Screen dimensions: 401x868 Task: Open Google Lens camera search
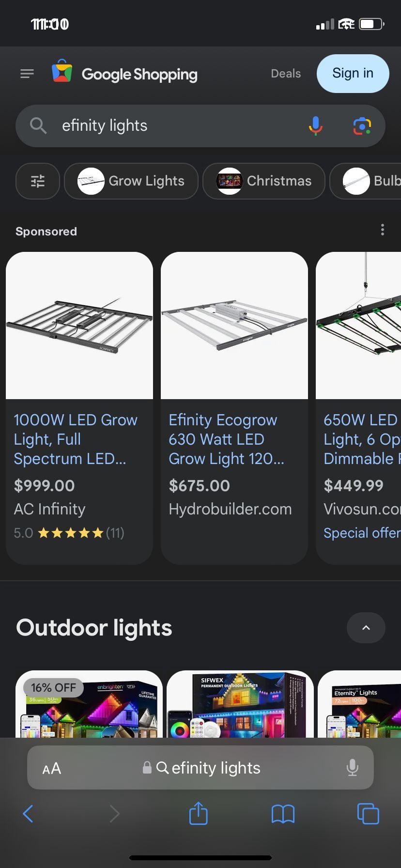click(x=362, y=126)
